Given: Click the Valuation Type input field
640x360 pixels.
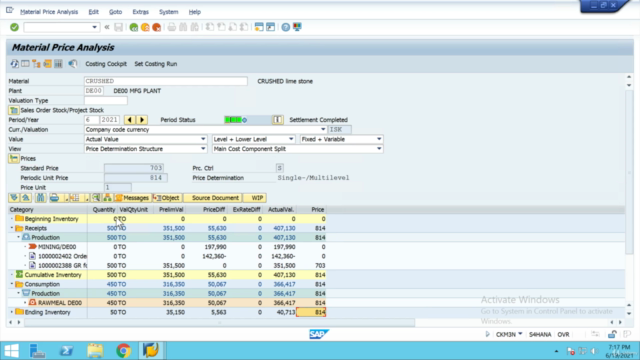Looking at the screenshot, I should (x=106, y=100).
